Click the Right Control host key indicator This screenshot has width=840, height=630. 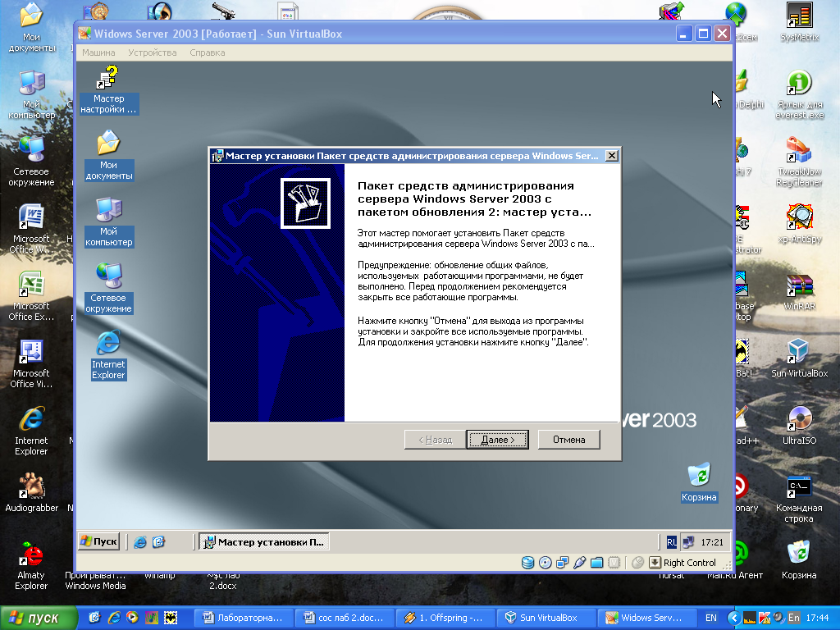pos(689,563)
